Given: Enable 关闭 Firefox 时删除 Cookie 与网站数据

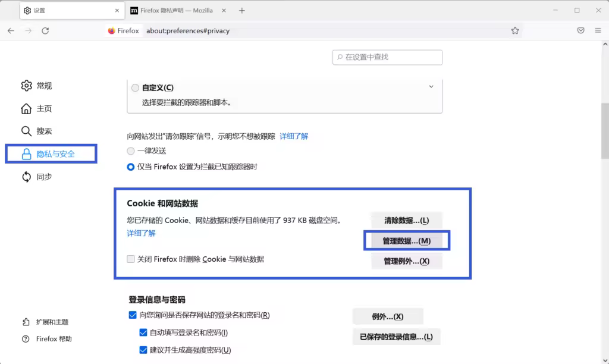Looking at the screenshot, I should 131,259.
